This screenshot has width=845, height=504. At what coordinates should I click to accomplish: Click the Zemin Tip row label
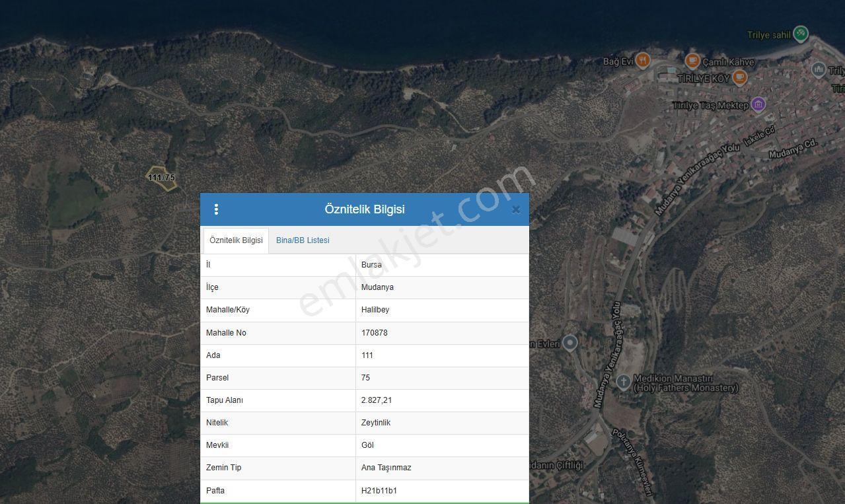(223, 468)
